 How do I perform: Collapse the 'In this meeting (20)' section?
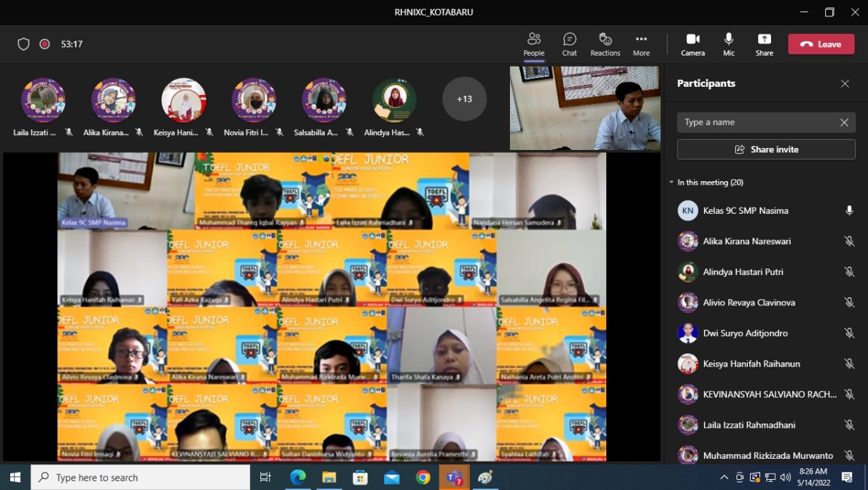pyautogui.click(x=671, y=183)
